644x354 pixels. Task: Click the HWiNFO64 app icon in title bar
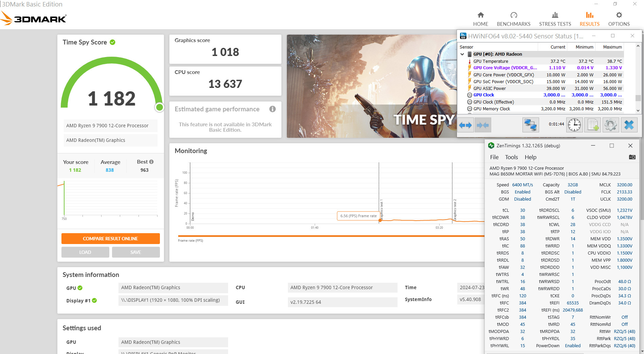tap(463, 36)
